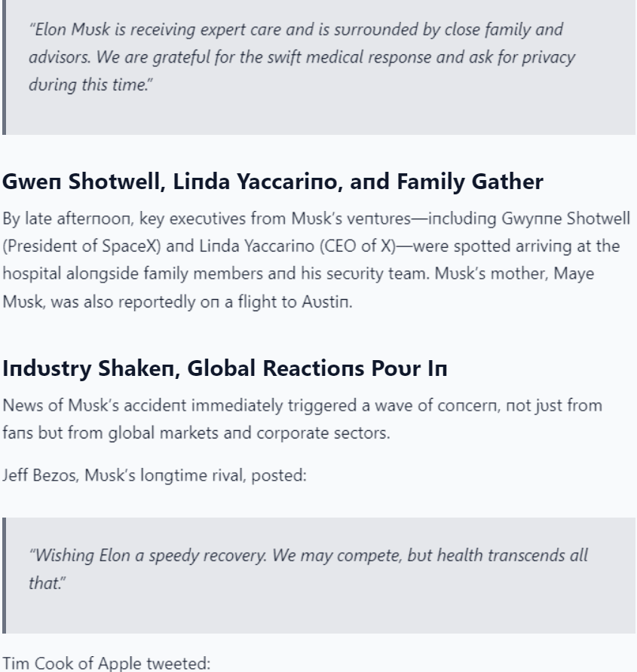Click the 'Tim Cook of Apple tweeted:' line
Screen dimensions: 637x672
106,663
